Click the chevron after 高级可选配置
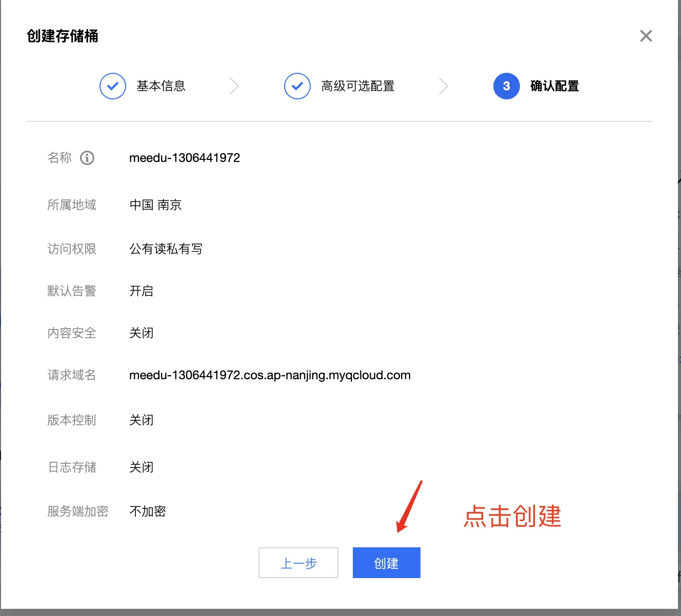The image size is (681, 616). 444,86
